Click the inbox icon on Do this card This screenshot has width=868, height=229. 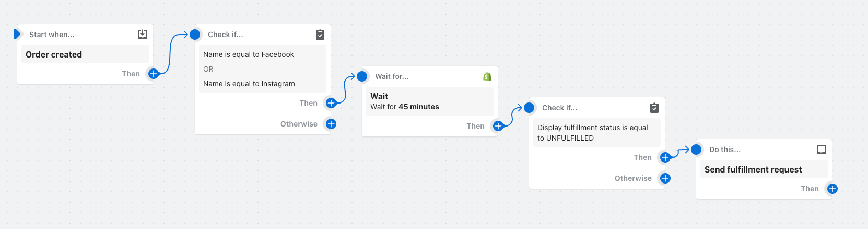(x=822, y=150)
